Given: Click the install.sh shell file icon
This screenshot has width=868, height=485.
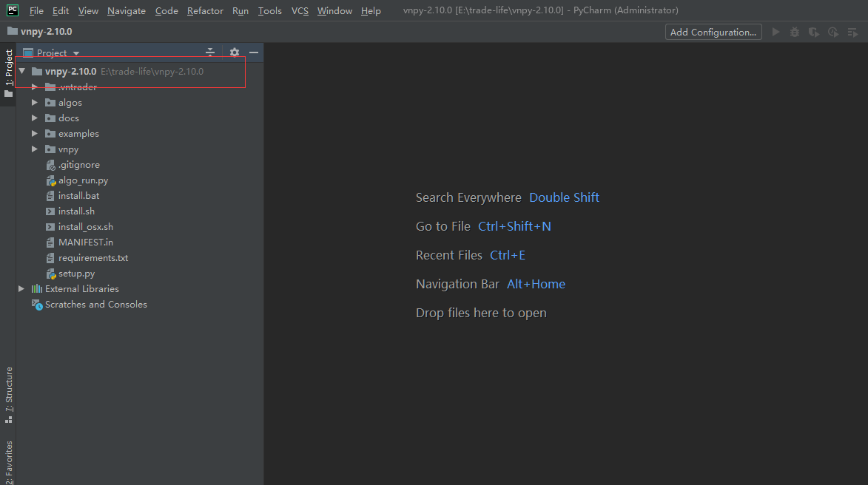Looking at the screenshot, I should (x=50, y=211).
